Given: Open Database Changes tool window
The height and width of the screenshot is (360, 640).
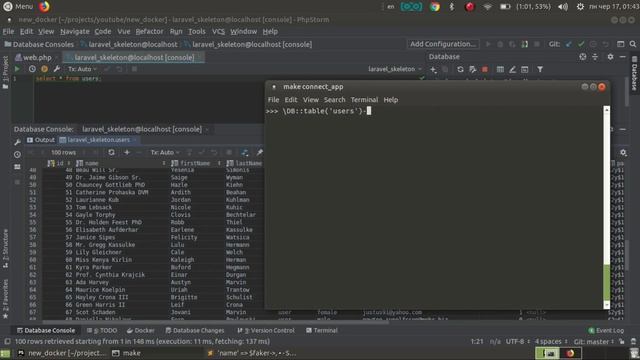Looking at the screenshot, I should point(195,330).
